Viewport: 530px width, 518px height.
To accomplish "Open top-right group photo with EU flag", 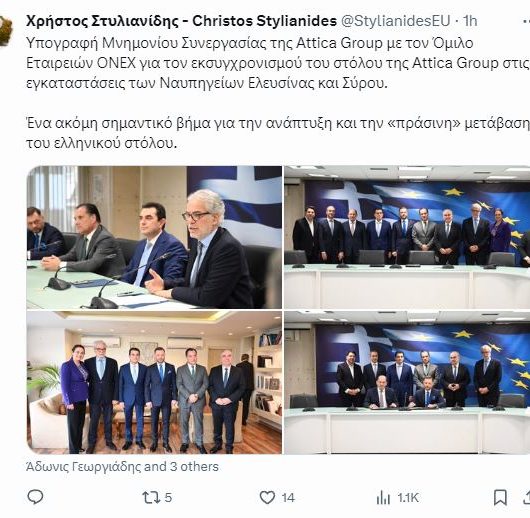I will 407,237.
